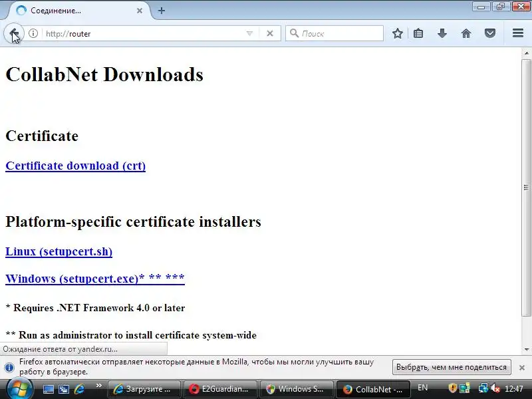
Task: Go to the home page icon
Action: [466, 33]
